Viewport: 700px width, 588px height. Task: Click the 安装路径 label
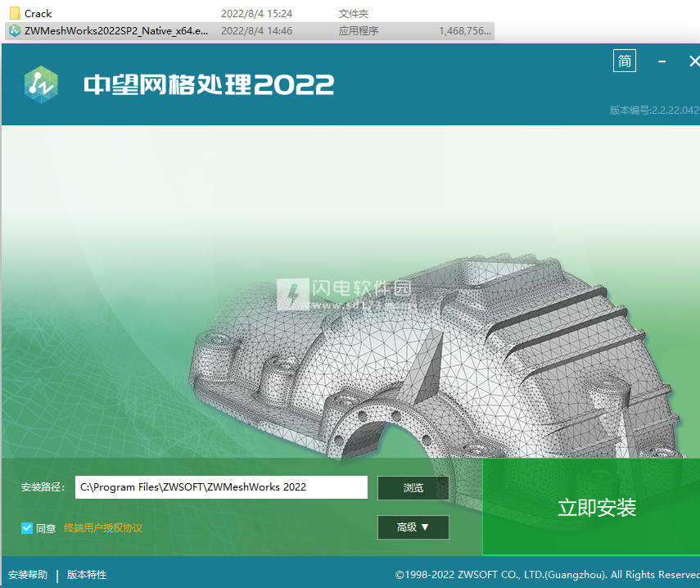[x=43, y=487]
